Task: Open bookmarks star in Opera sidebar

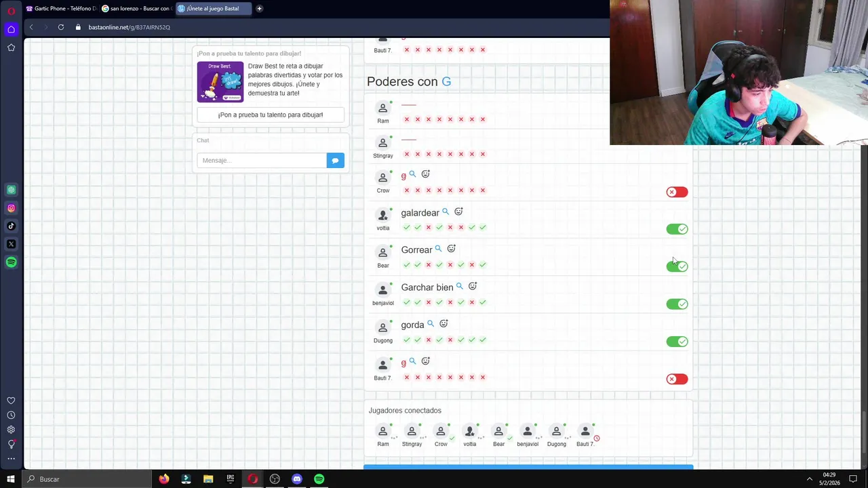Action: click(x=11, y=47)
